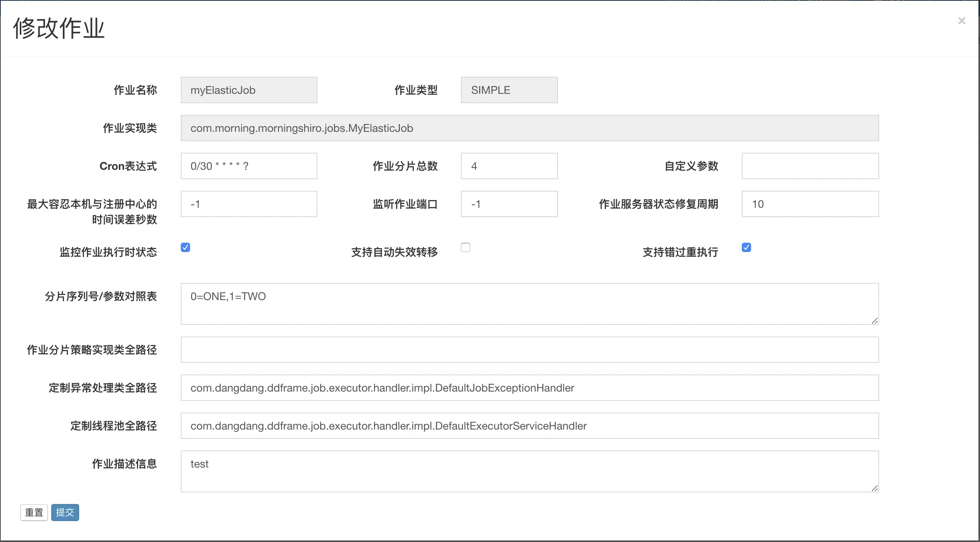Click empty 作业分片策略实现类全路径 field
This screenshot has height=542, width=980.
(530, 350)
